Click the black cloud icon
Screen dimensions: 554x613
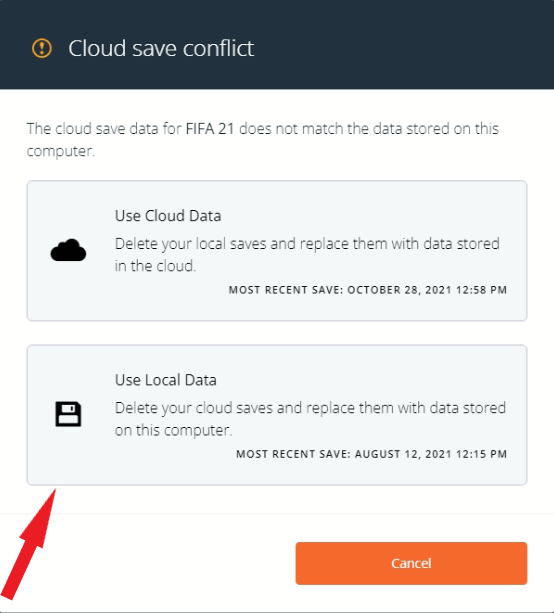[x=68, y=250]
